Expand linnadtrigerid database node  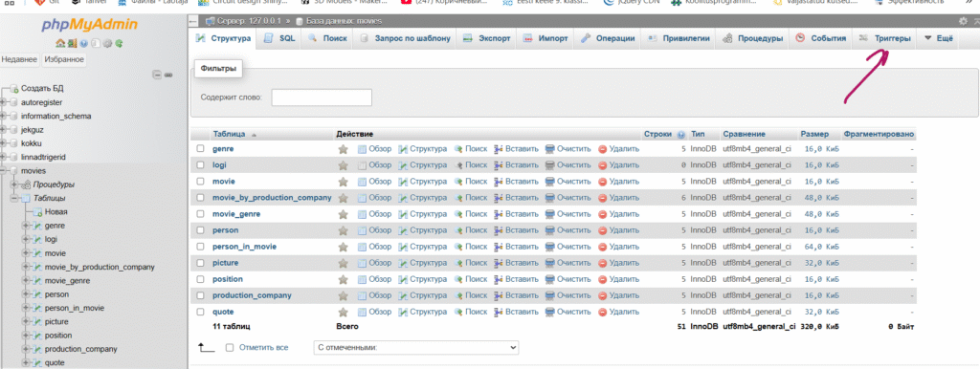pyautogui.click(x=4, y=157)
